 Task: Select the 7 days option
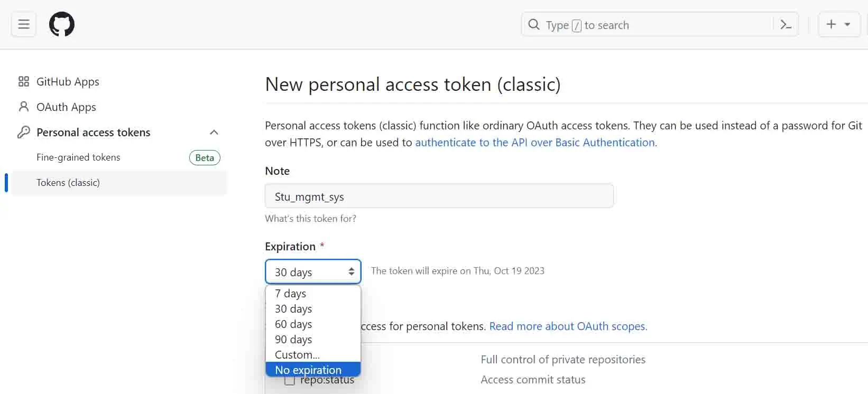(313, 293)
